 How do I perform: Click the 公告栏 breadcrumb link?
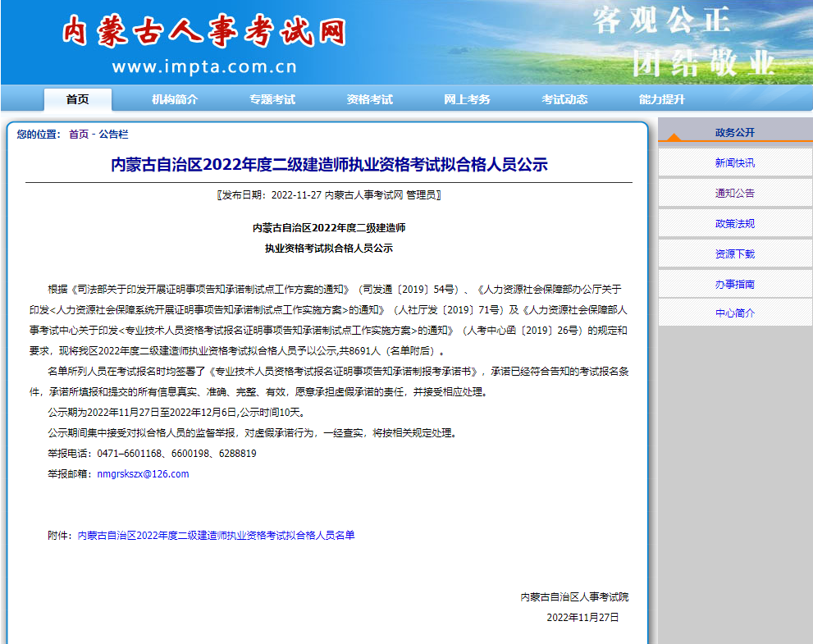tap(113, 135)
